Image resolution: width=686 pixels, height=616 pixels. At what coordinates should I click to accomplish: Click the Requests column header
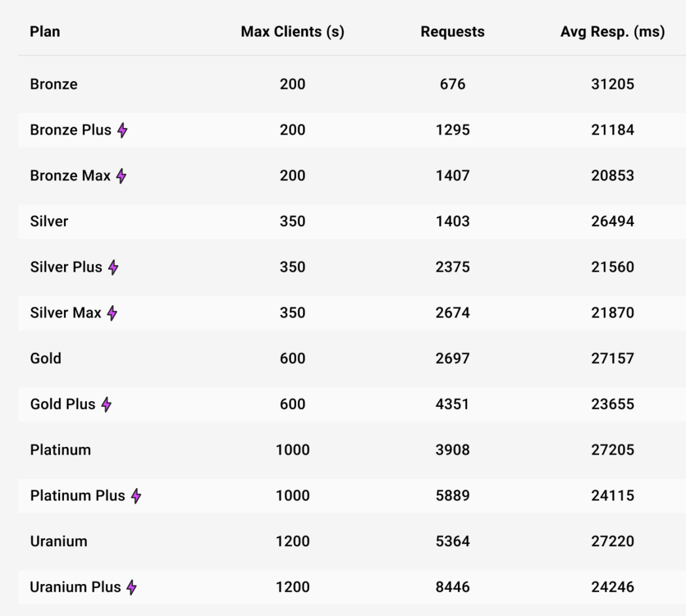(x=452, y=32)
